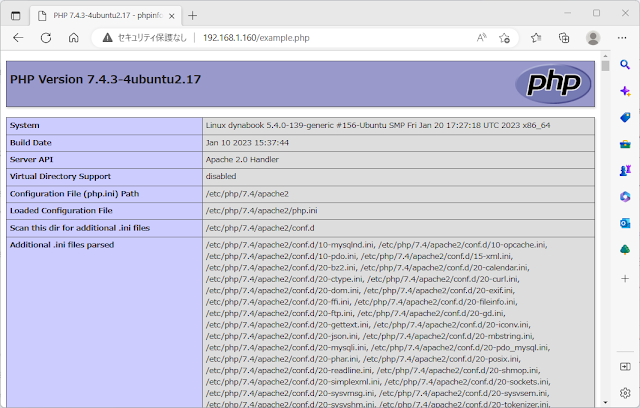Click the address bar URL
The width and height of the screenshot is (640, 408).
[256, 38]
